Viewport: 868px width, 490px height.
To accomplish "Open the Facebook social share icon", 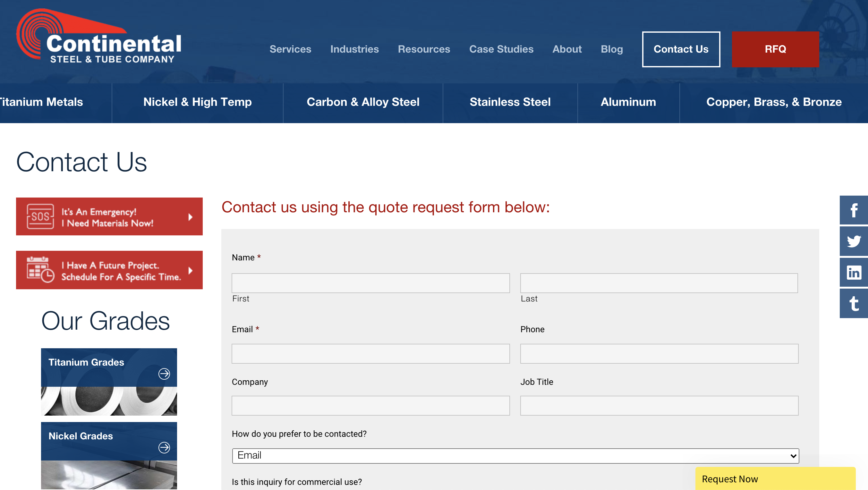I will [854, 210].
